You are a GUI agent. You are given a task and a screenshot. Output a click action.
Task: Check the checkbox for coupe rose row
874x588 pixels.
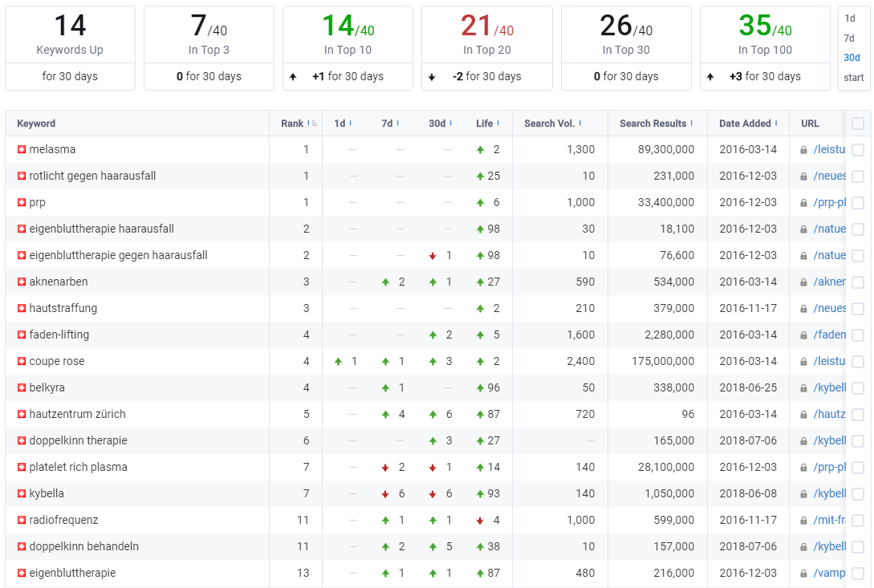click(x=858, y=361)
